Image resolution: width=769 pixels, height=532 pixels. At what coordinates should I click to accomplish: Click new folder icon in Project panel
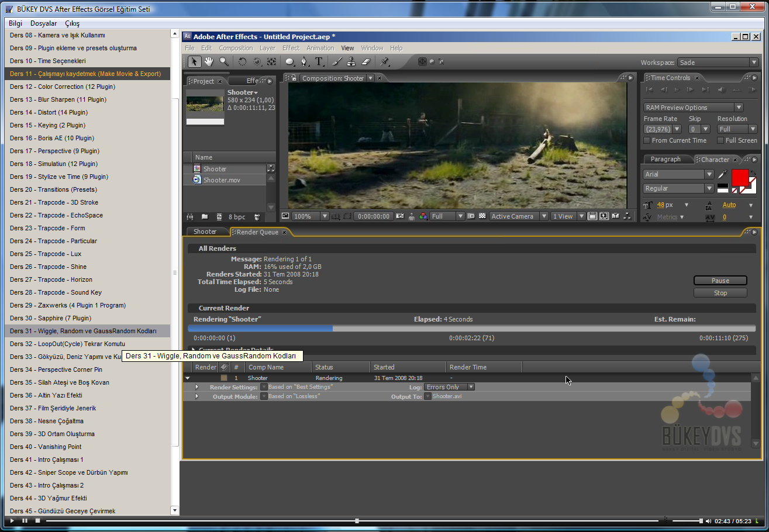[205, 217]
